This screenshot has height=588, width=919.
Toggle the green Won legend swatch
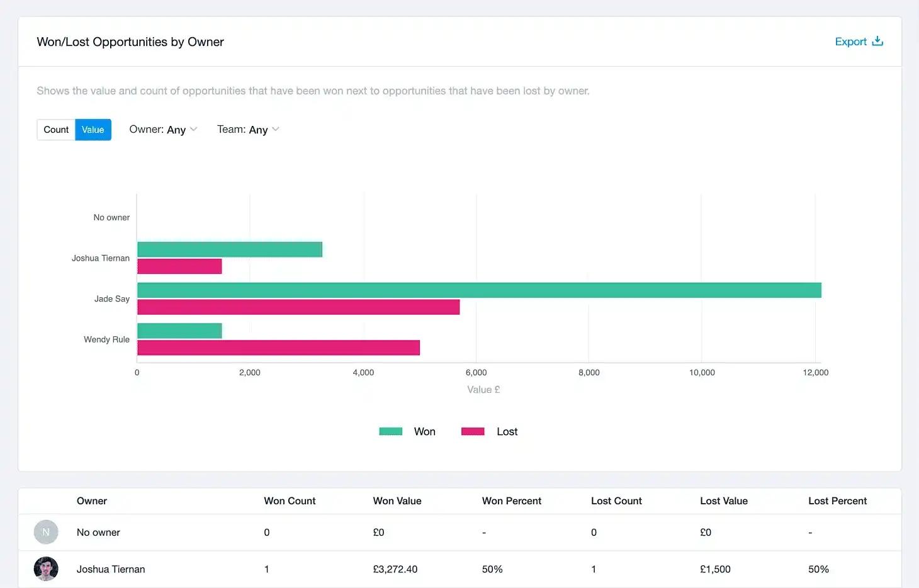click(391, 431)
